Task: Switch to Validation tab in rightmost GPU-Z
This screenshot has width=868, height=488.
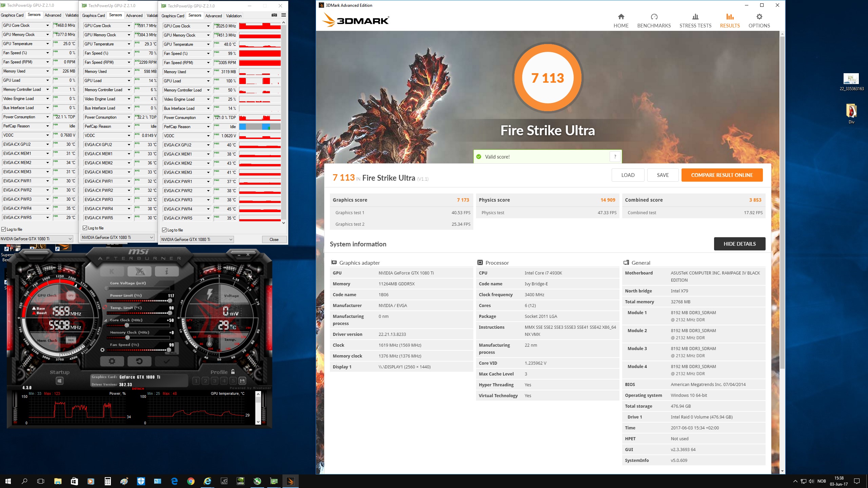Action: click(x=234, y=16)
